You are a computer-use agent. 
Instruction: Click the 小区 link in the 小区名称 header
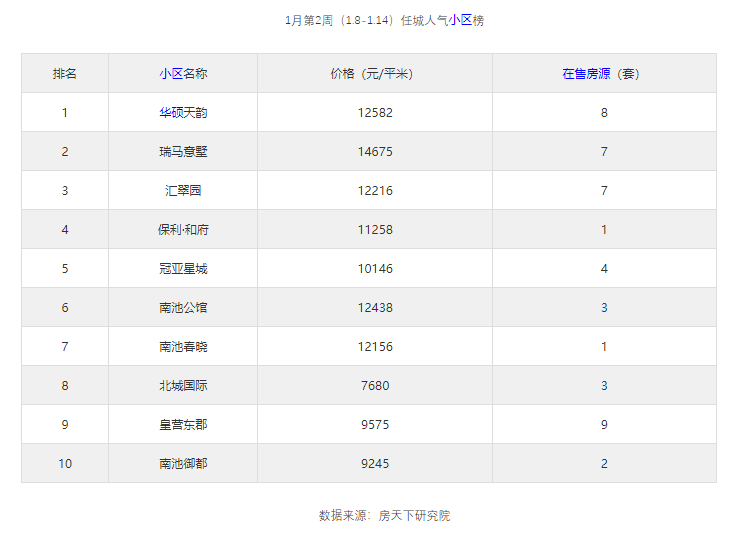(171, 73)
